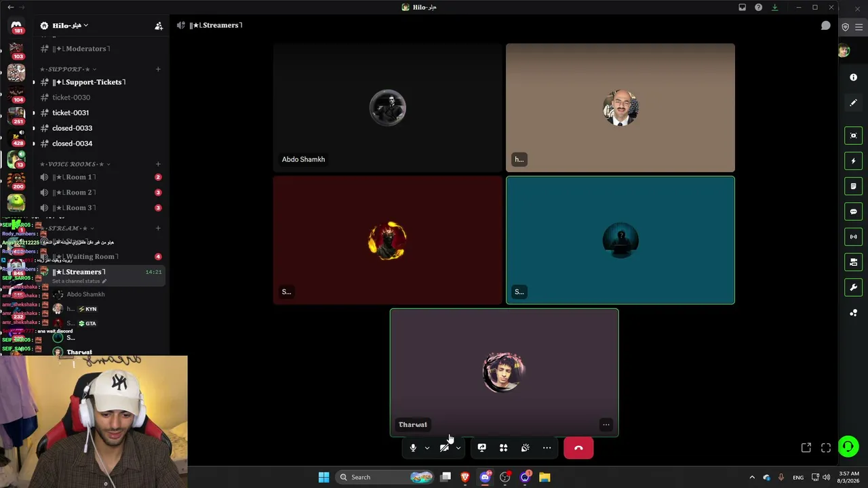Select the Streamers voice channel
868x488 pixels.
80,272
